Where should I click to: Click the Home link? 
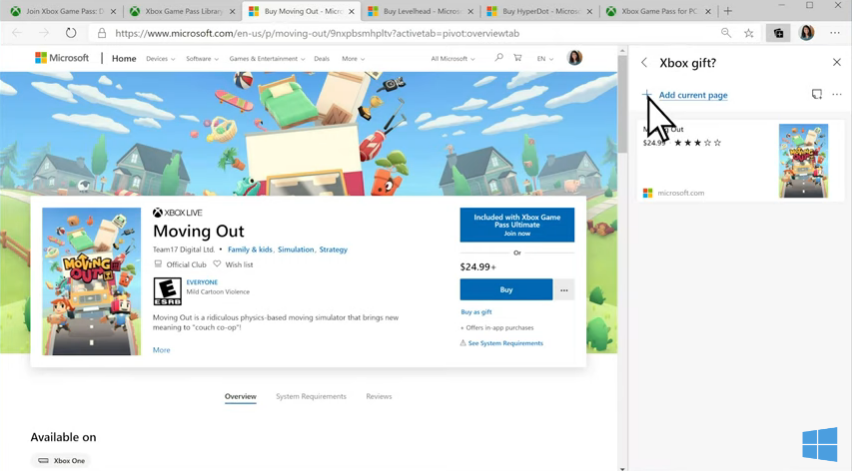click(x=124, y=59)
